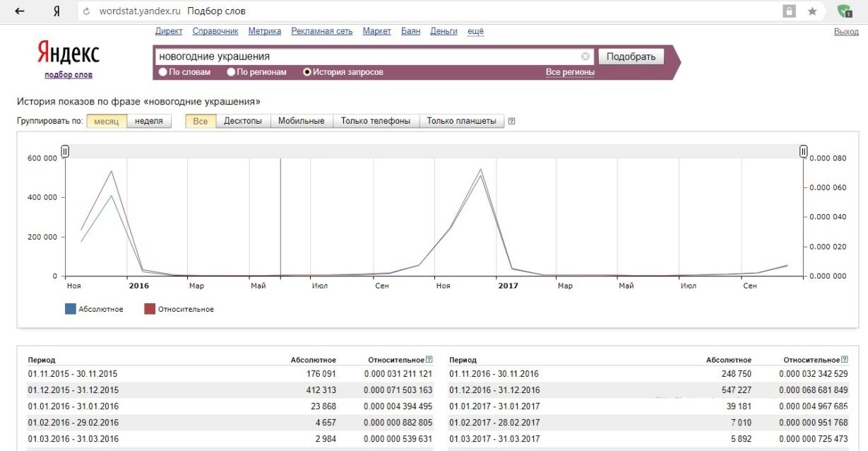Open the Yandex browser Я home icon

[x=56, y=11]
